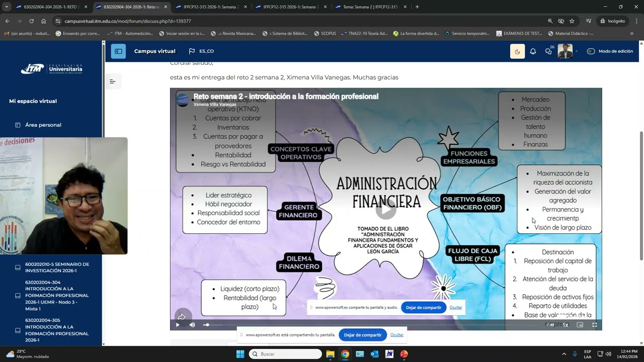Open a new browser tab

417,7
